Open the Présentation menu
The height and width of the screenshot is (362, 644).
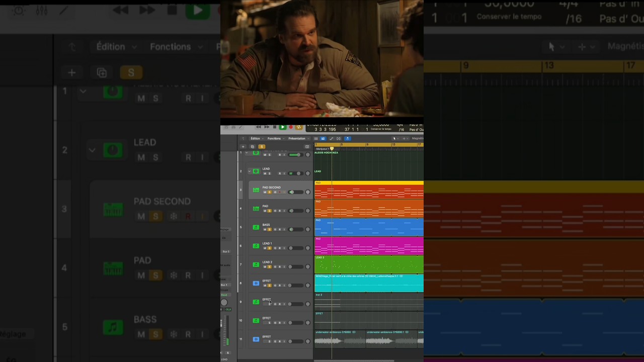pyautogui.click(x=298, y=138)
